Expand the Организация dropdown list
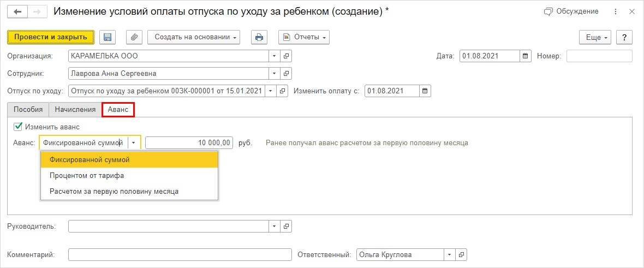Viewport: 644px width, 268px height. coord(275,56)
